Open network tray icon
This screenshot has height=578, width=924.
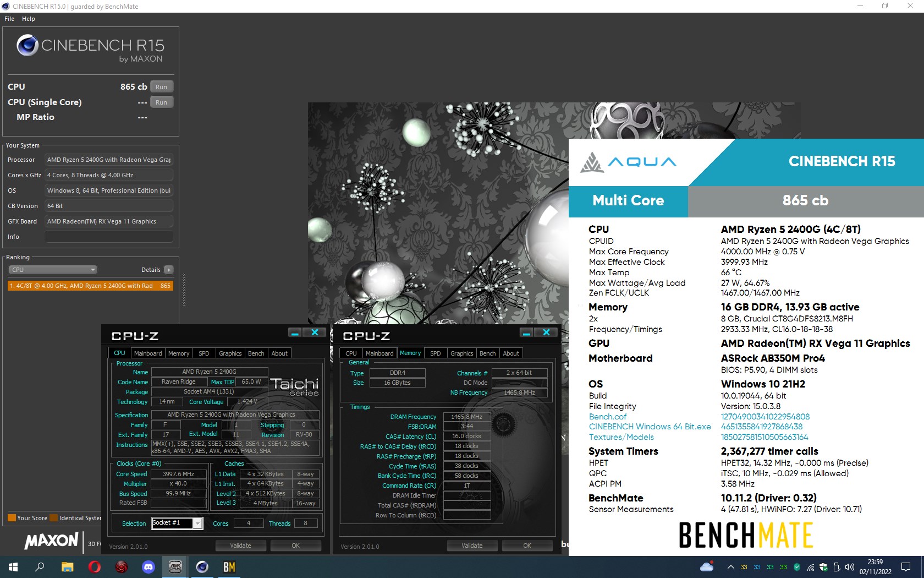point(810,567)
